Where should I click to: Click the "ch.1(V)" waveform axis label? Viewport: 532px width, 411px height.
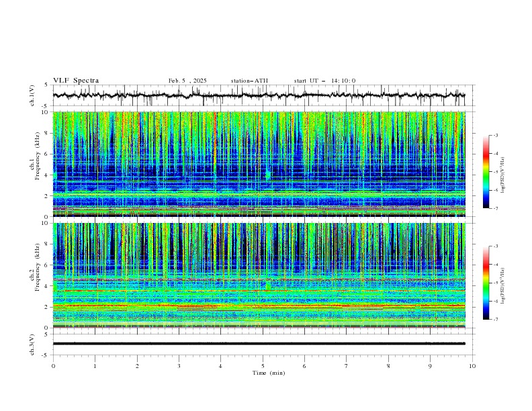click(x=32, y=95)
